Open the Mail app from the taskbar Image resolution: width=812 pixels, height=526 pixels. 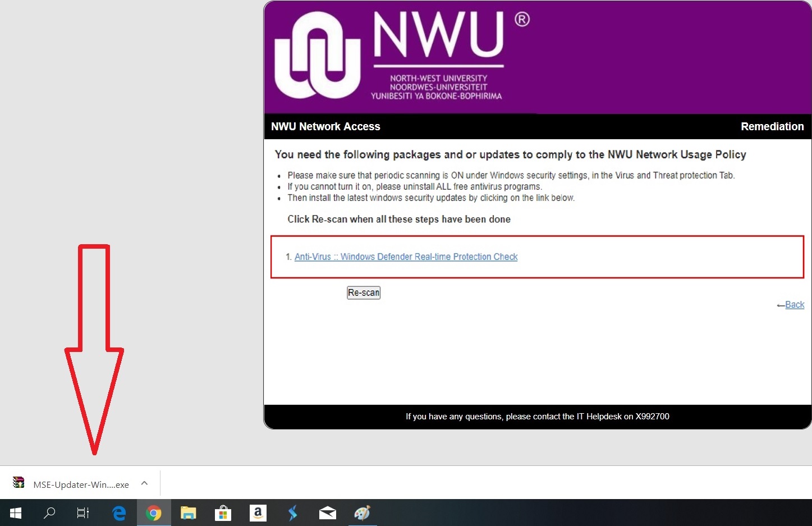[x=327, y=513]
